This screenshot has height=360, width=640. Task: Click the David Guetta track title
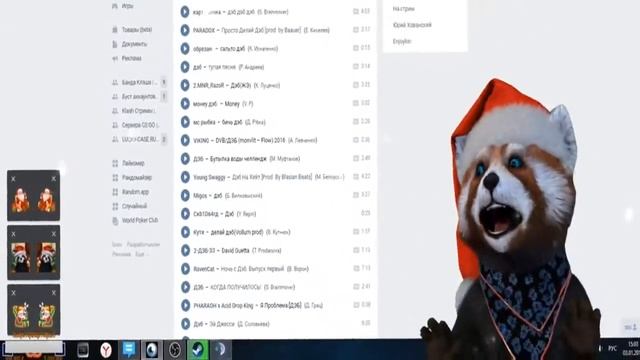click(x=235, y=251)
